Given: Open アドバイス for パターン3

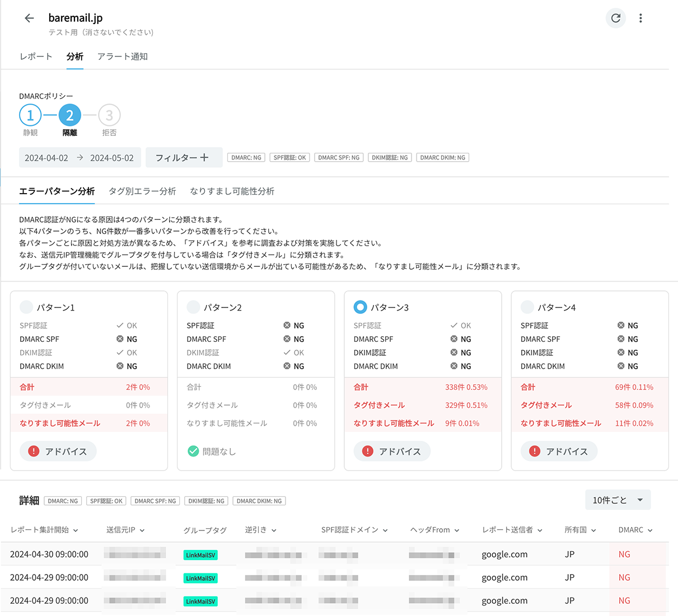Looking at the screenshot, I should tap(392, 451).
